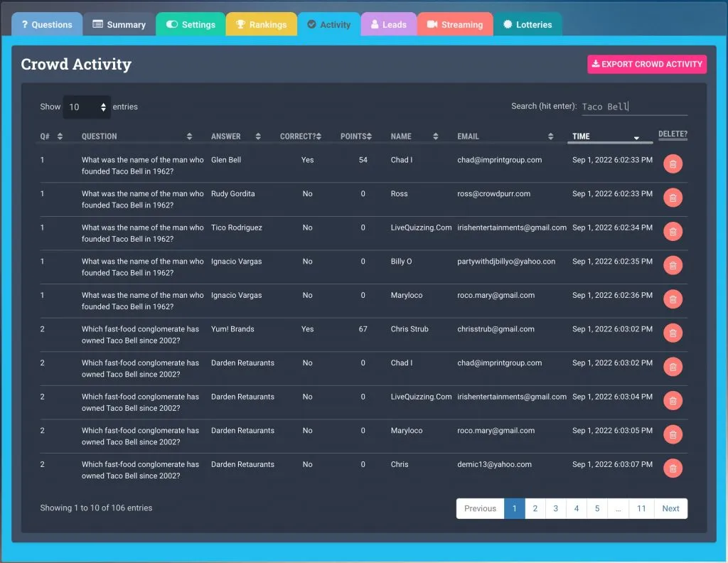Delete Billy O's Ignacio Vargas row

pyautogui.click(x=673, y=265)
